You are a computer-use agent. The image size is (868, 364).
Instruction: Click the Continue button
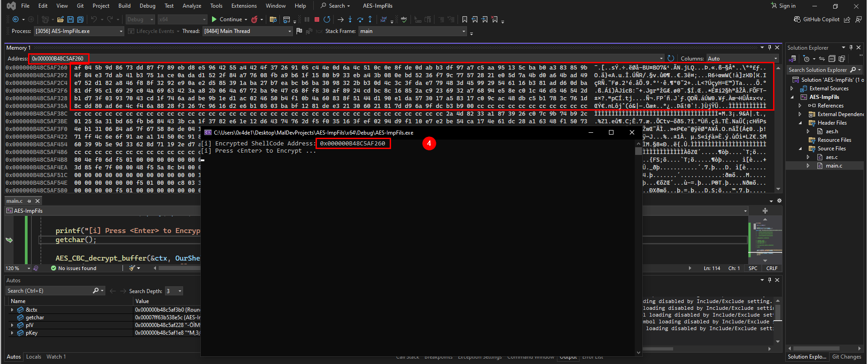tap(227, 19)
